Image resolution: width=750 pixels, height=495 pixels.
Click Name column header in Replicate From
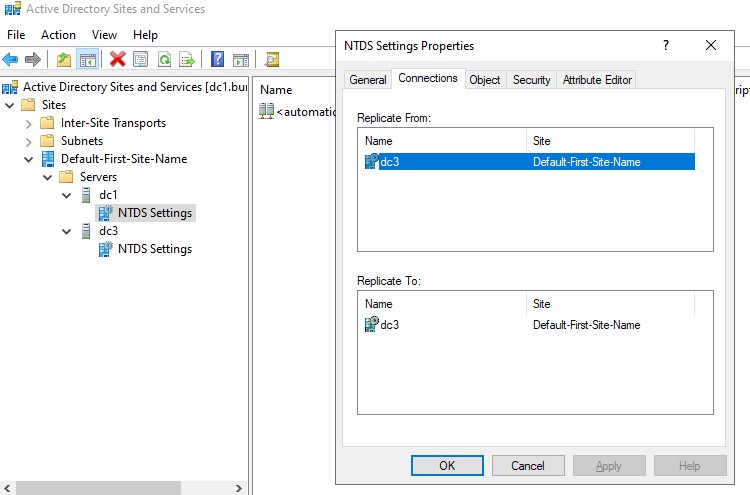click(x=442, y=141)
